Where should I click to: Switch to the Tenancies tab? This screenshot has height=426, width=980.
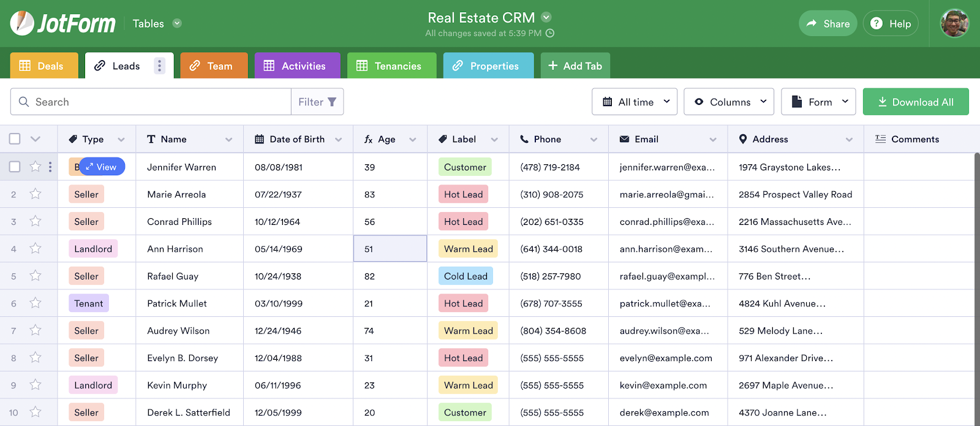coord(391,66)
